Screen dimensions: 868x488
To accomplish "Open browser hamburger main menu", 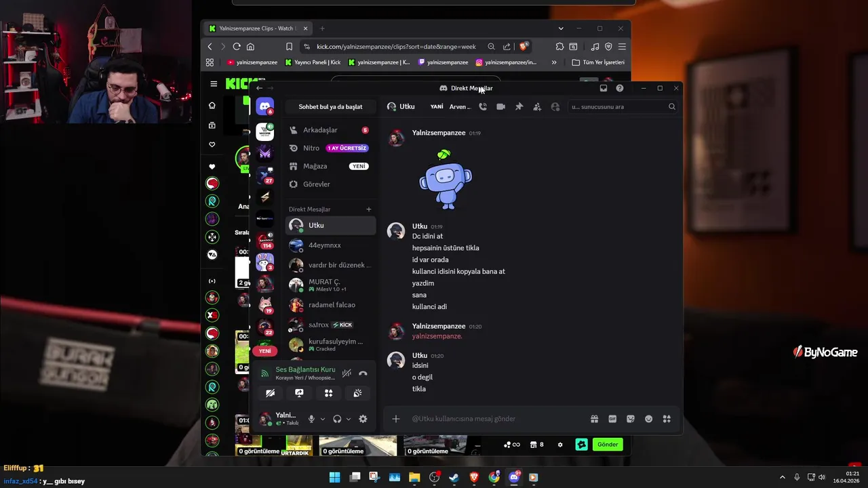I will click(622, 47).
